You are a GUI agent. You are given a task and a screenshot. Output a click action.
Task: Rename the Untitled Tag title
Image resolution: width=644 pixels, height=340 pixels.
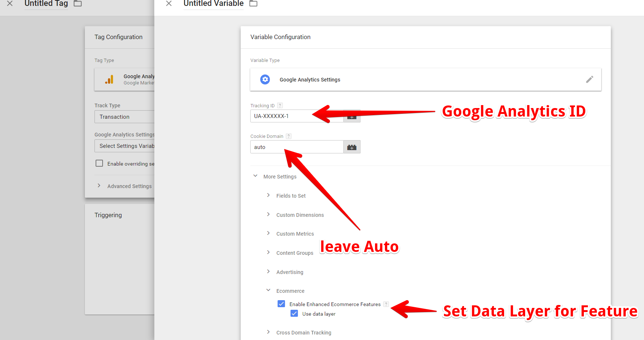pos(46,4)
